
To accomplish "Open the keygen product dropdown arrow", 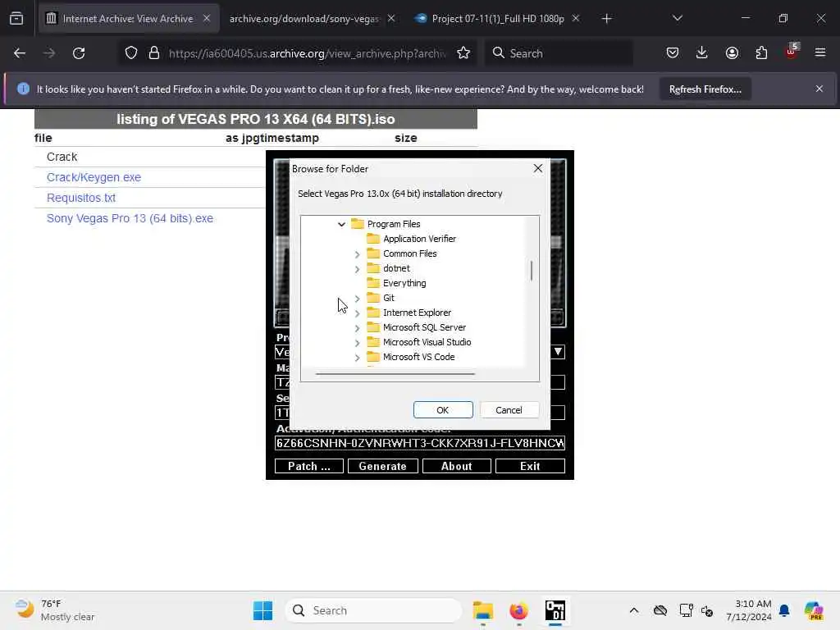I will click(x=558, y=352).
